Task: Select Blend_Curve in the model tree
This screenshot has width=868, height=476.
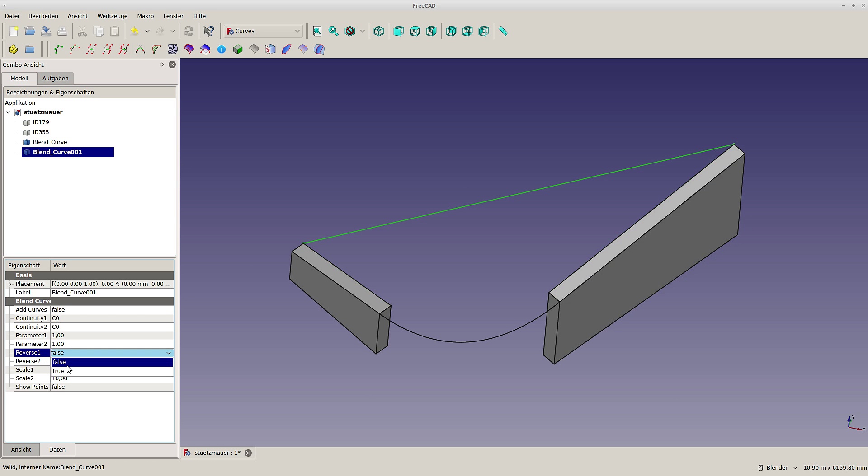Action: 50,142
